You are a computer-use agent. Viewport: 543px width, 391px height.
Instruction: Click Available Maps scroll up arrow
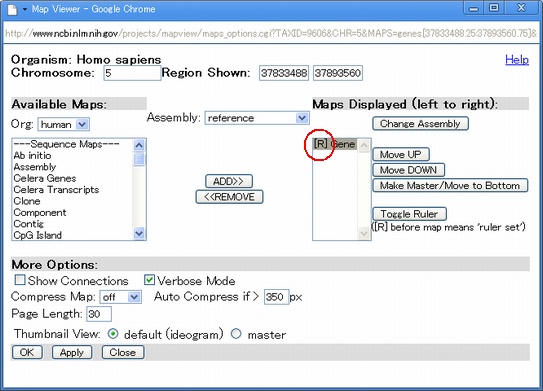(x=139, y=145)
